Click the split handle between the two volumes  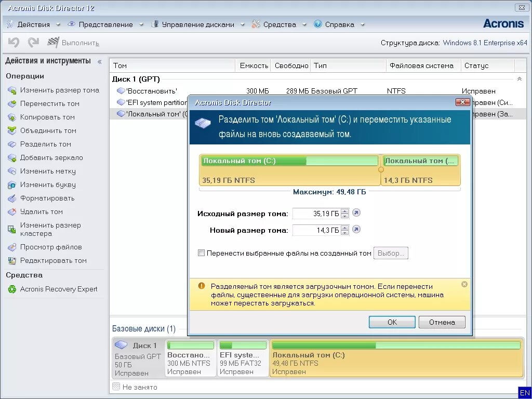(x=381, y=170)
